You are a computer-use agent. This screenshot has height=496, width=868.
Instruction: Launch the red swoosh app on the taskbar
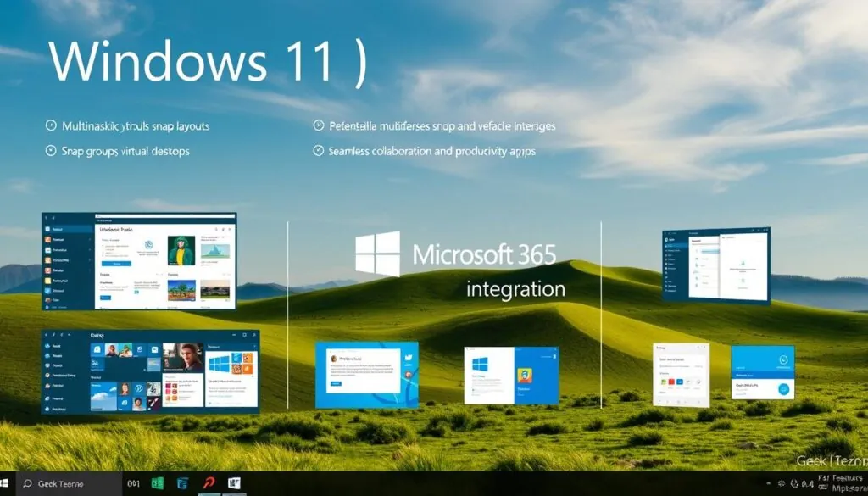tap(209, 482)
